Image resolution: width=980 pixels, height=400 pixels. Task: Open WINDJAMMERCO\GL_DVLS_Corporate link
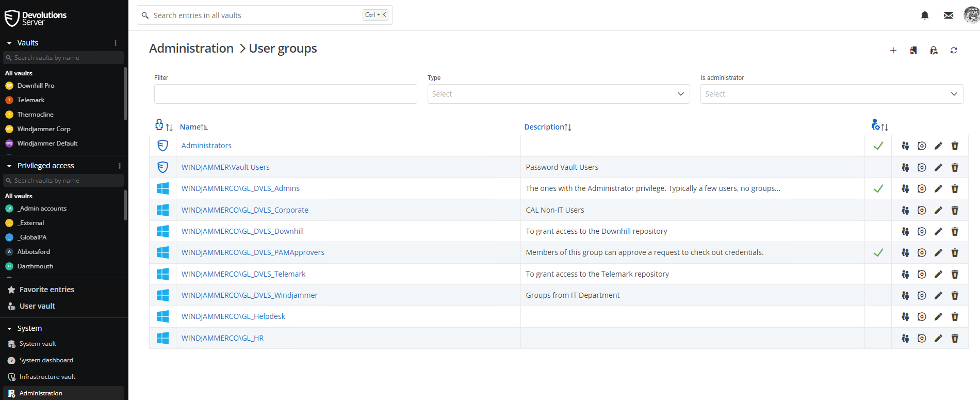coord(244,210)
